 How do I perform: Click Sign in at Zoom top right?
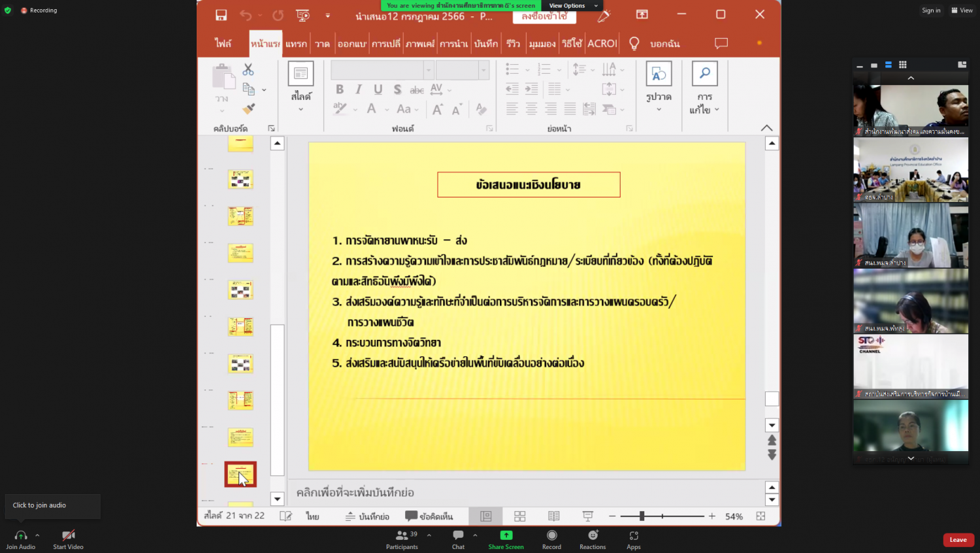(x=931, y=10)
